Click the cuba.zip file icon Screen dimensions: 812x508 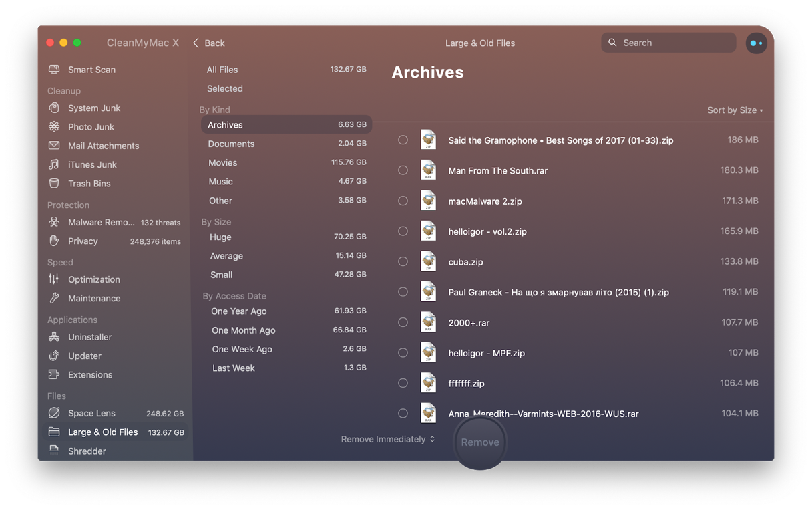pyautogui.click(x=428, y=261)
